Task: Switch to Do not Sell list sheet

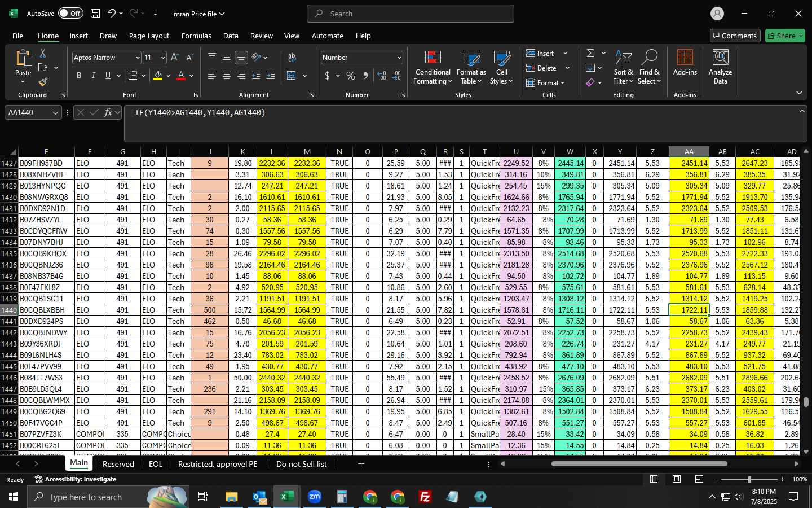Action: pyautogui.click(x=301, y=464)
